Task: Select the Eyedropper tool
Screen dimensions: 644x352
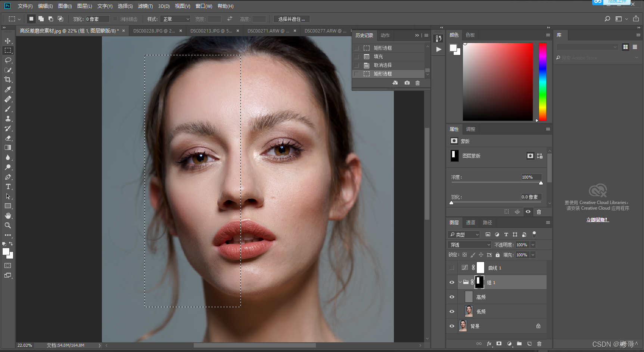Action: click(x=8, y=89)
